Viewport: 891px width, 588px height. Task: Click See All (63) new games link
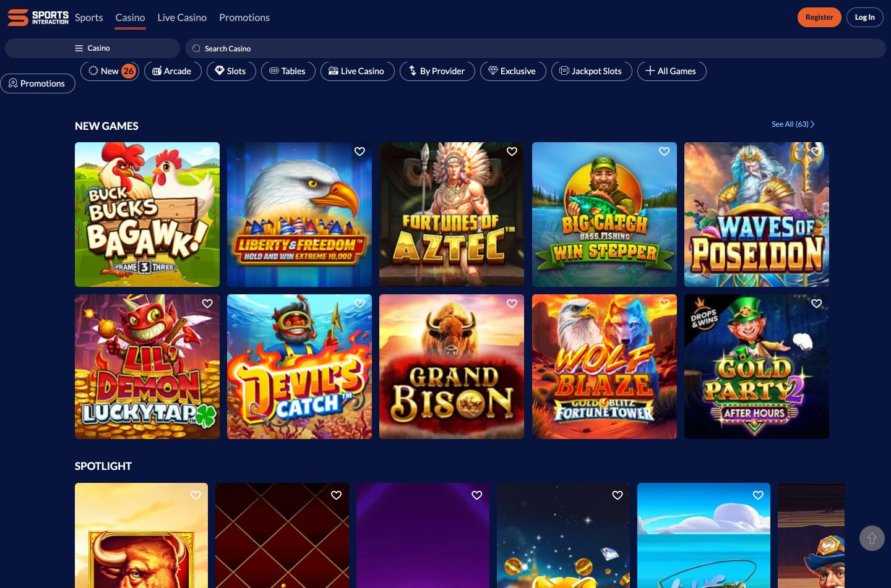point(793,124)
